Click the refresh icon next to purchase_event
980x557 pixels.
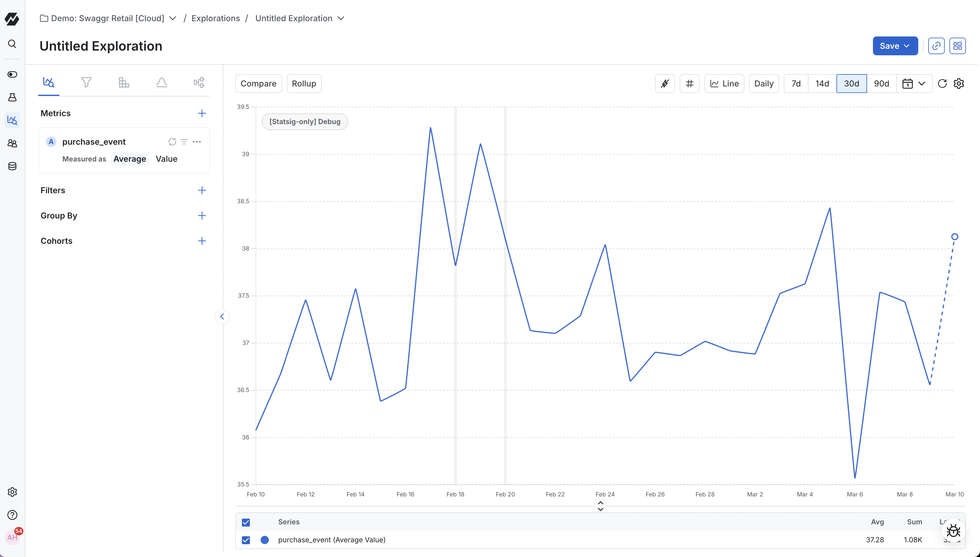(x=172, y=141)
